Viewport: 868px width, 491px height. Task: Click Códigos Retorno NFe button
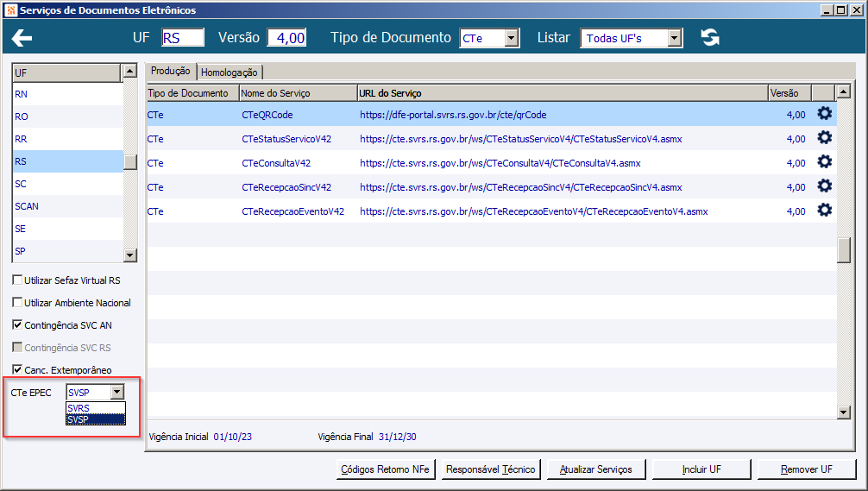pyautogui.click(x=386, y=469)
